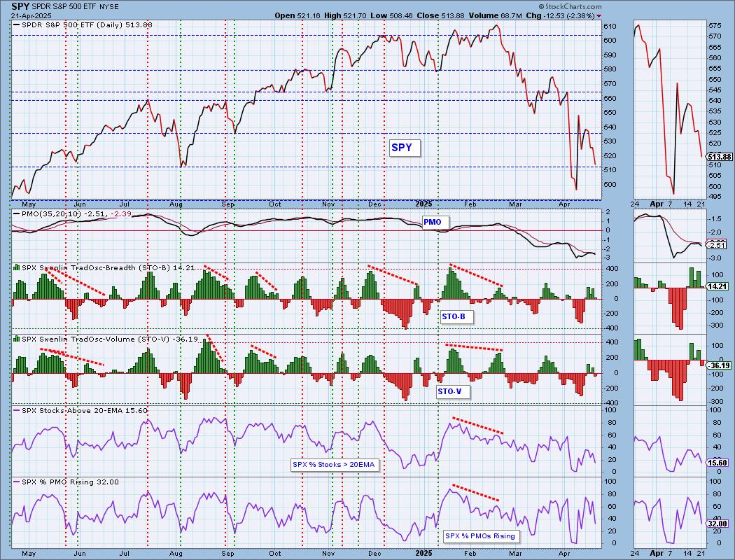The height and width of the screenshot is (560, 735).
Task: Click the Oct label on bottom time axis
Action: coord(275,554)
